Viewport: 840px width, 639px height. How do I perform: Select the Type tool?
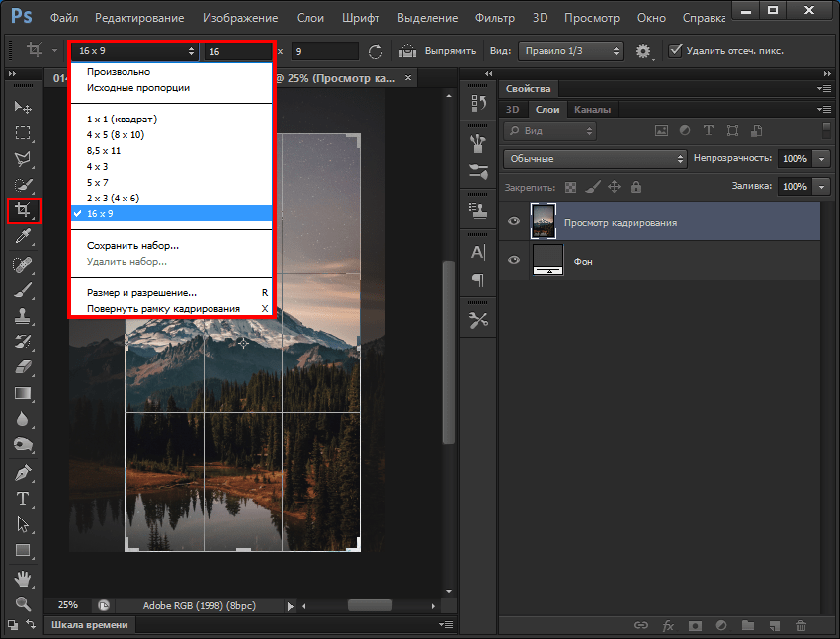coord(23,499)
